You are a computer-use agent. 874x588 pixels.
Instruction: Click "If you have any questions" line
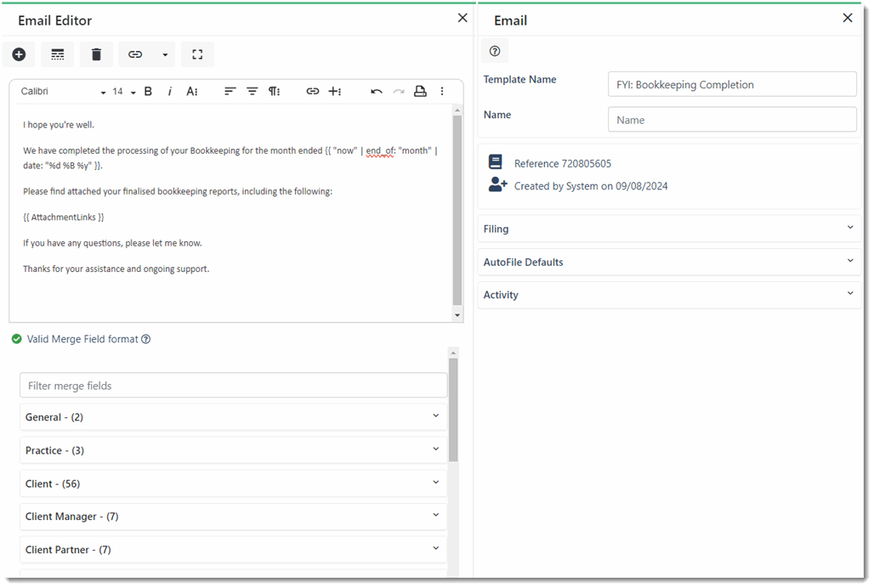(112, 243)
